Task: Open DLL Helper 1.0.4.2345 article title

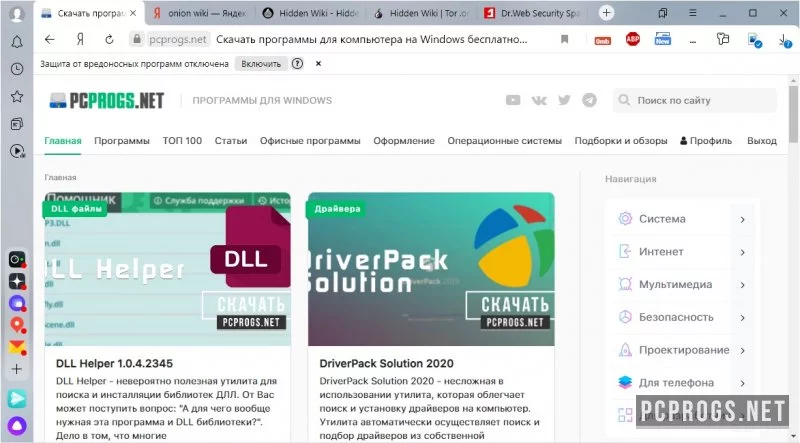Action: coord(114,363)
